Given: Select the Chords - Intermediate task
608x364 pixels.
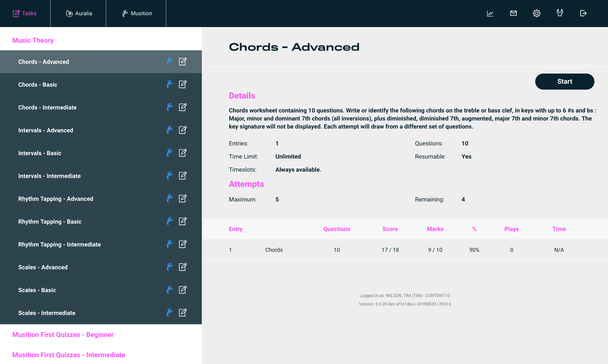Looking at the screenshot, I should [47, 107].
